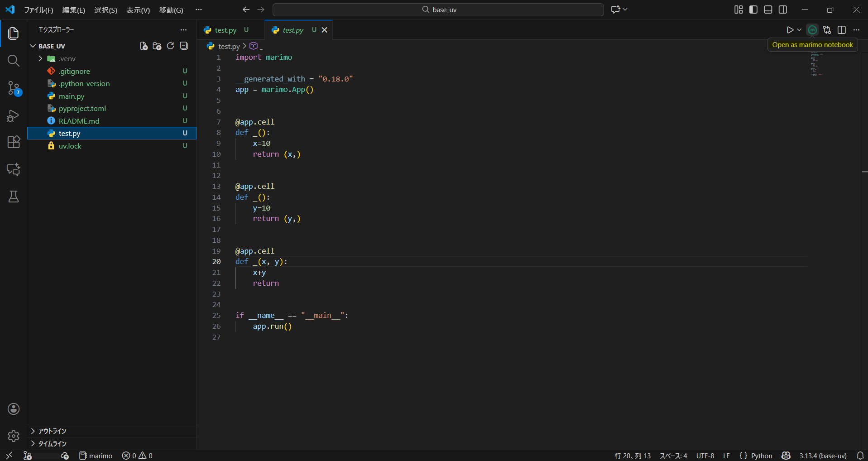Click the marimo status bar item
This screenshot has width=868, height=461.
pos(96,456)
